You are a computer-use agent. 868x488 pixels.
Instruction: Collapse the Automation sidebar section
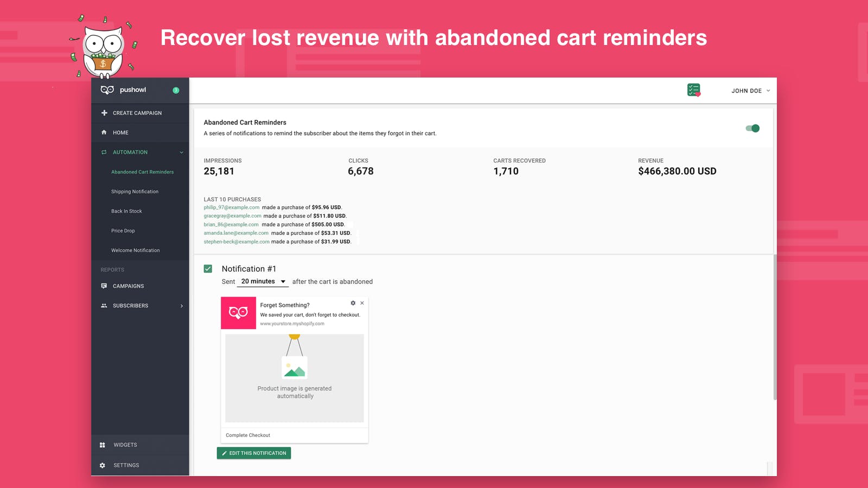click(x=182, y=152)
